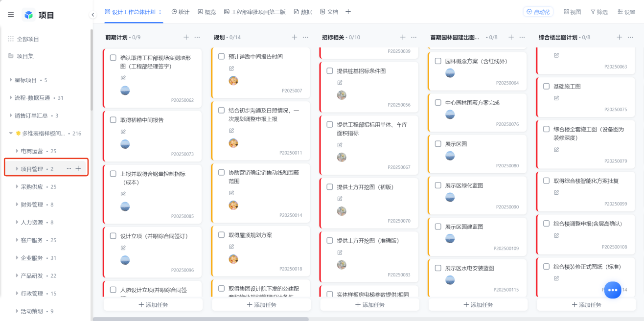Click the 自动化 button
644x321 pixels.
click(x=538, y=12)
